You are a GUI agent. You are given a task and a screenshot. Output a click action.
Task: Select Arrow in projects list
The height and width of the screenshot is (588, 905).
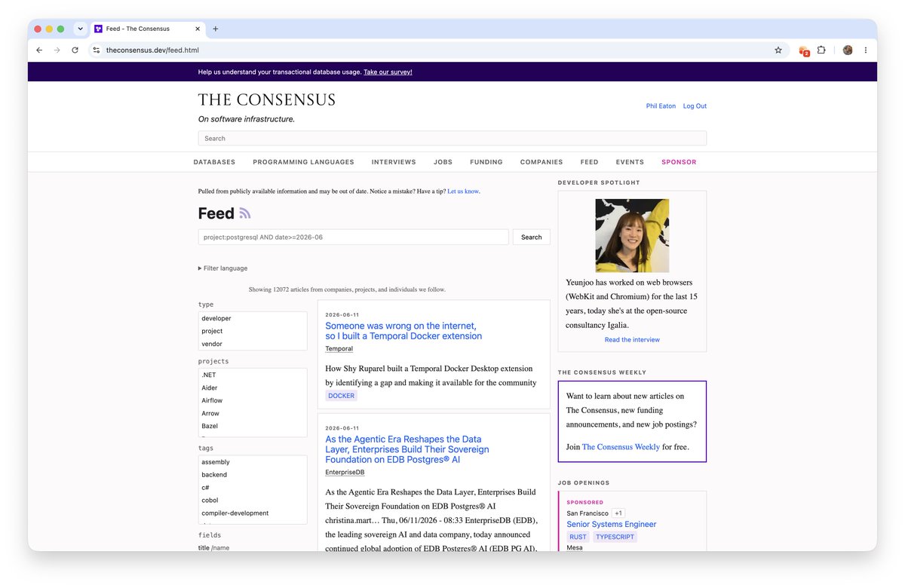coord(252,413)
